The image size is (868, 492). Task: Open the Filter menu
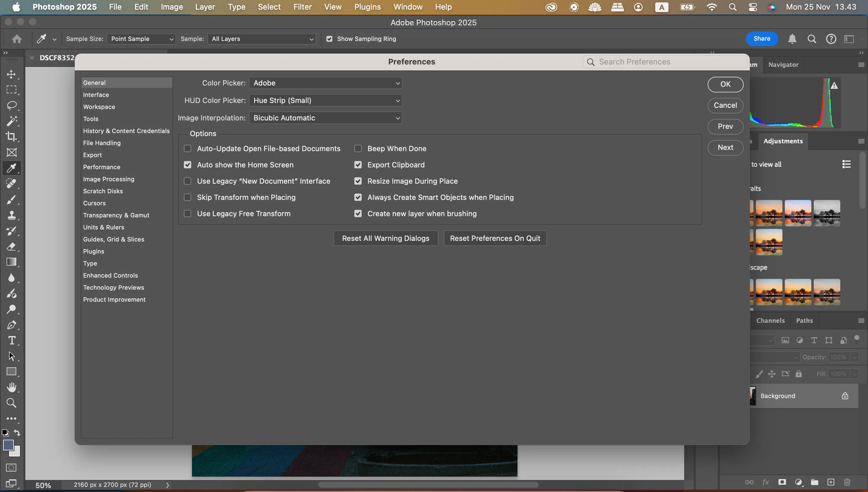click(x=302, y=7)
